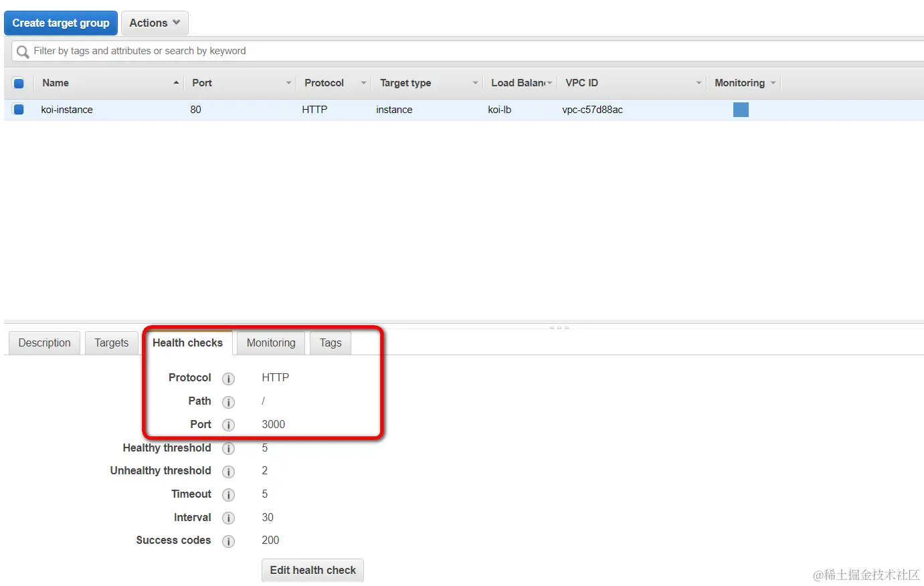924x586 pixels.
Task: Open the Target type column sort arrow
Action: [x=476, y=83]
